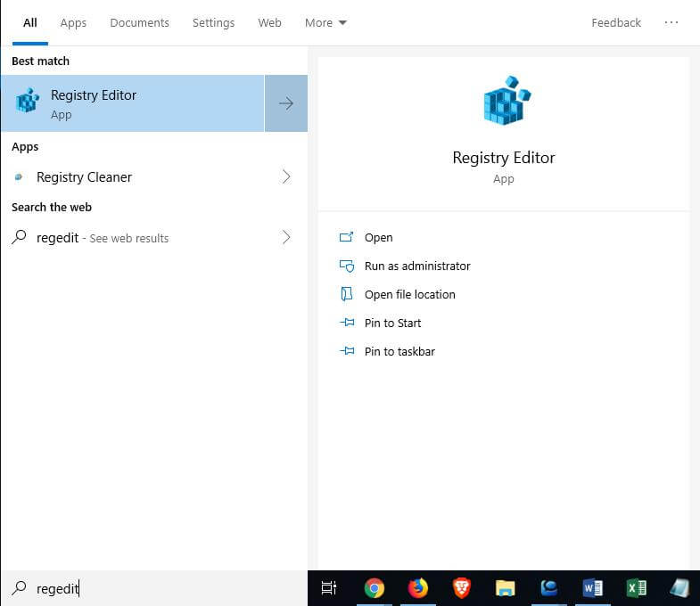
Task: Open File Explorer from taskbar
Action: point(506,588)
